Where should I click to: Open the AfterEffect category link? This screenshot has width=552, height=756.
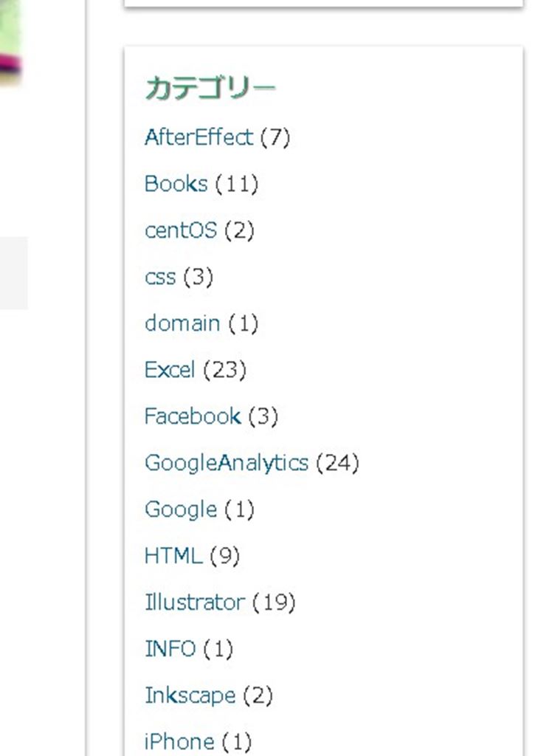click(199, 137)
